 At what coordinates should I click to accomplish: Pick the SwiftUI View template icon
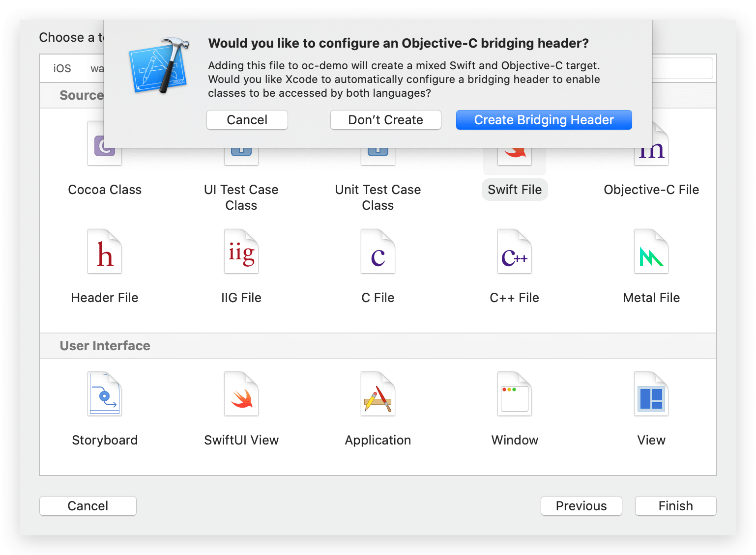click(x=241, y=393)
